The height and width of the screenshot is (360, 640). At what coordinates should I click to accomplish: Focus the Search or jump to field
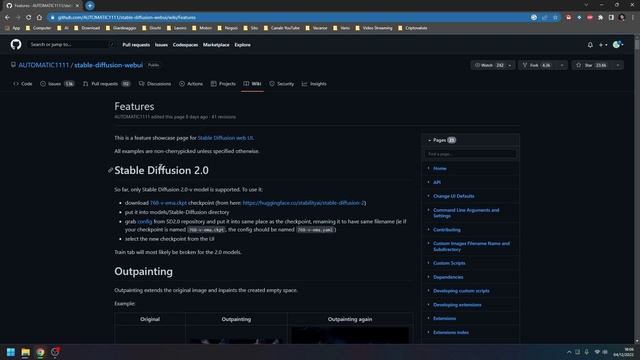71,44
